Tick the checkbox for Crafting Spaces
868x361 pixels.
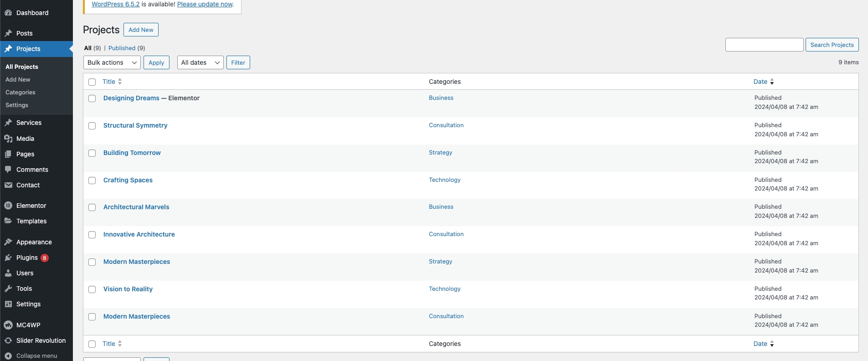tap(92, 180)
